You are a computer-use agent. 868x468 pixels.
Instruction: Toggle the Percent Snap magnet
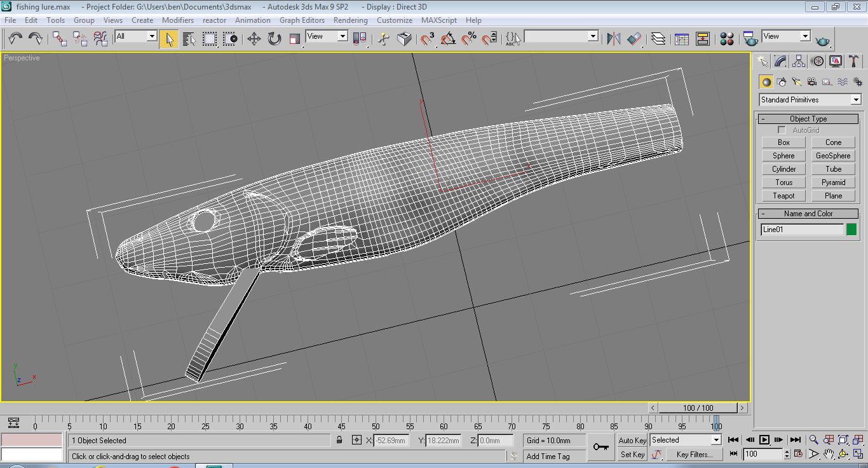coord(469,39)
